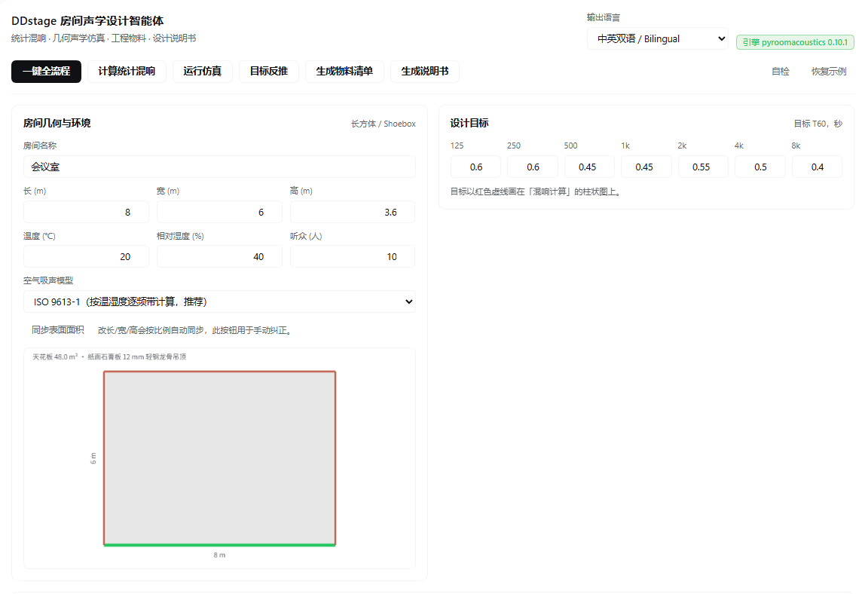Click the 长 (m) length field
The image size is (868, 594).
(87, 212)
